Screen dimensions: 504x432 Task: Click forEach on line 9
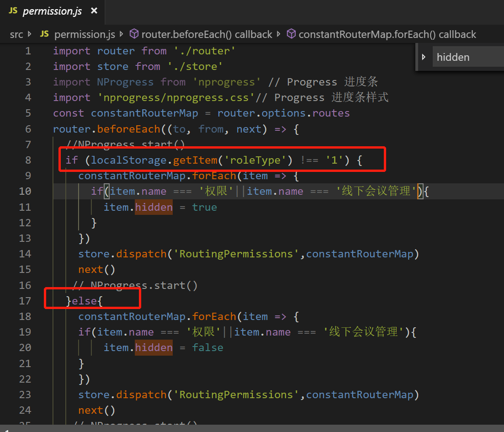pos(214,176)
